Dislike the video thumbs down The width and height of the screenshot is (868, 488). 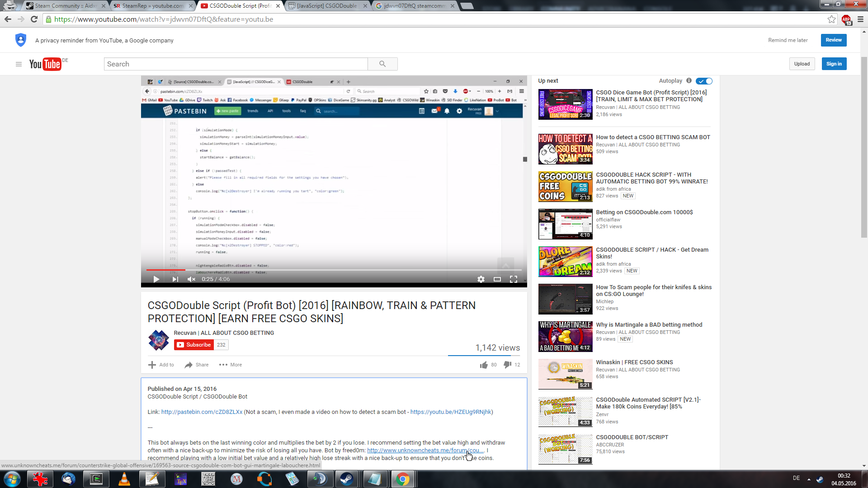[x=508, y=365]
